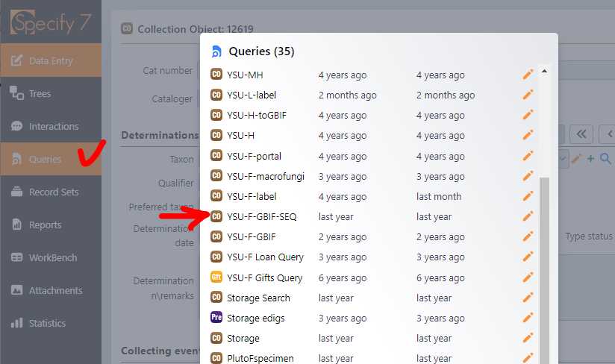This screenshot has height=364, width=615.
Task: Edit the YSU-H query pencil icon
Action: [528, 135]
